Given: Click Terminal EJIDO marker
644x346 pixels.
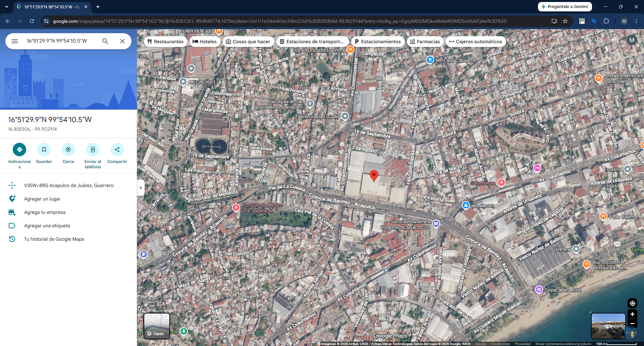Looking at the screenshot, I should click(191, 69).
